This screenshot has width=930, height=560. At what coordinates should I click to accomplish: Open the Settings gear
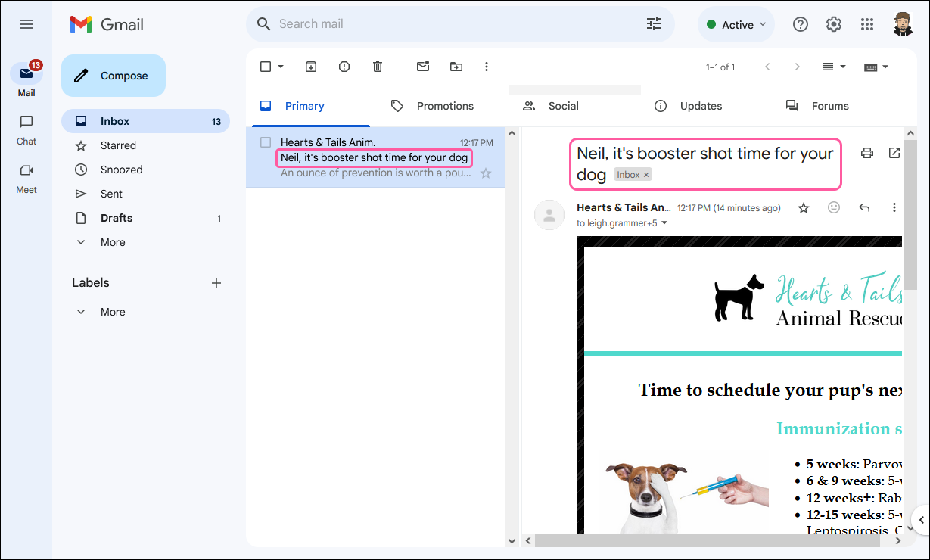pyautogui.click(x=834, y=24)
